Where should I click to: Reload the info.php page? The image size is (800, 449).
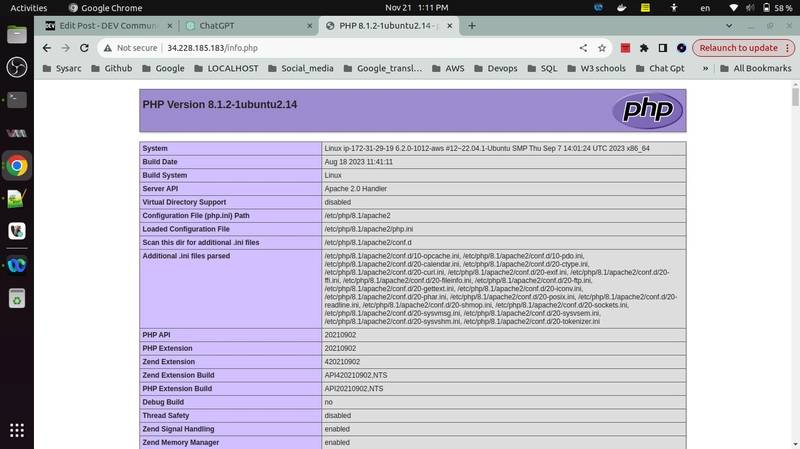[84, 48]
